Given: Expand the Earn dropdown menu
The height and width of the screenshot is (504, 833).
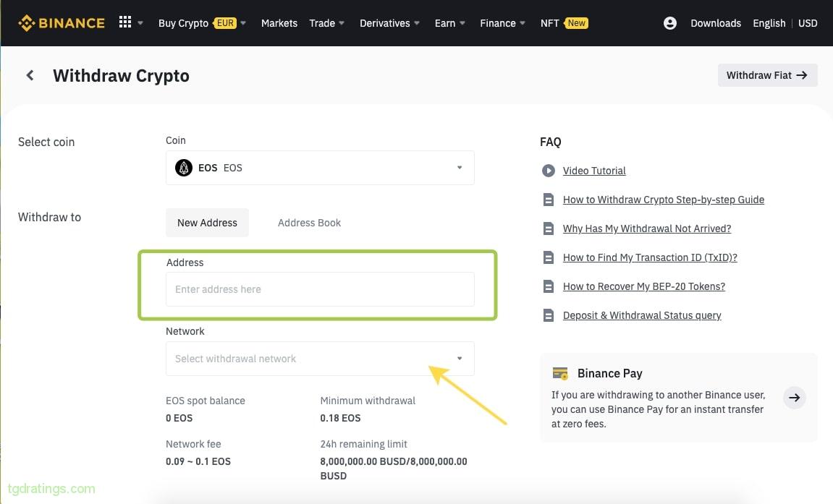Looking at the screenshot, I should click(x=450, y=23).
